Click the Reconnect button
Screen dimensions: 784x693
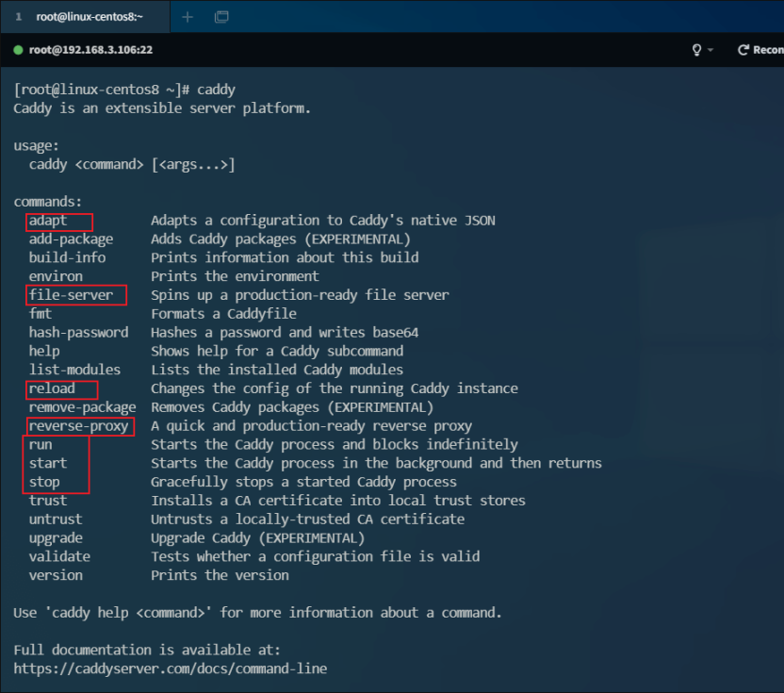(x=760, y=50)
